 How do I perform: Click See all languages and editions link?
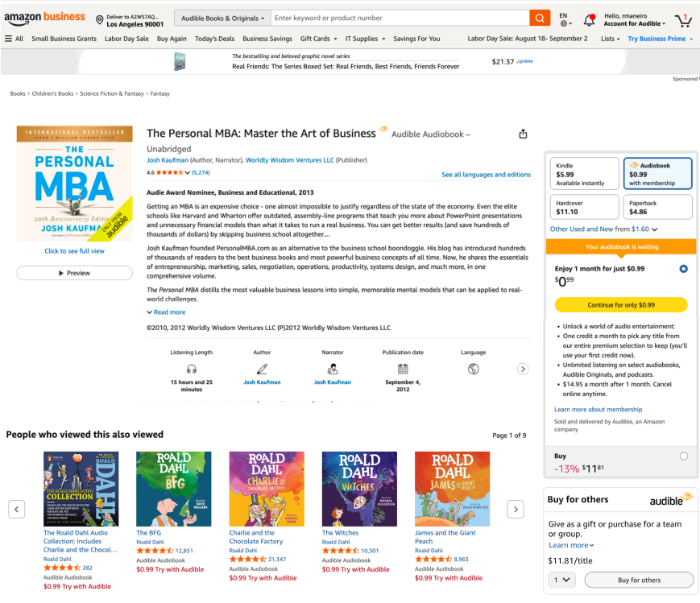tap(487, 175)
